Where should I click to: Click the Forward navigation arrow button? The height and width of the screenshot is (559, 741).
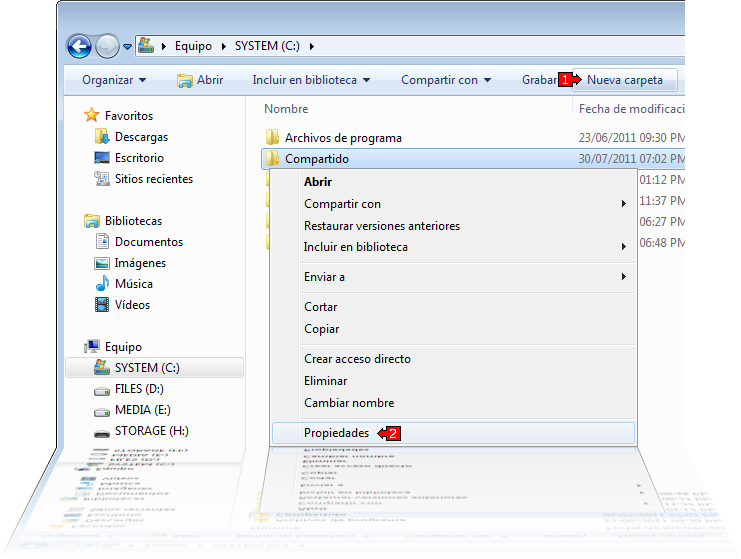(x=106, y=46)
